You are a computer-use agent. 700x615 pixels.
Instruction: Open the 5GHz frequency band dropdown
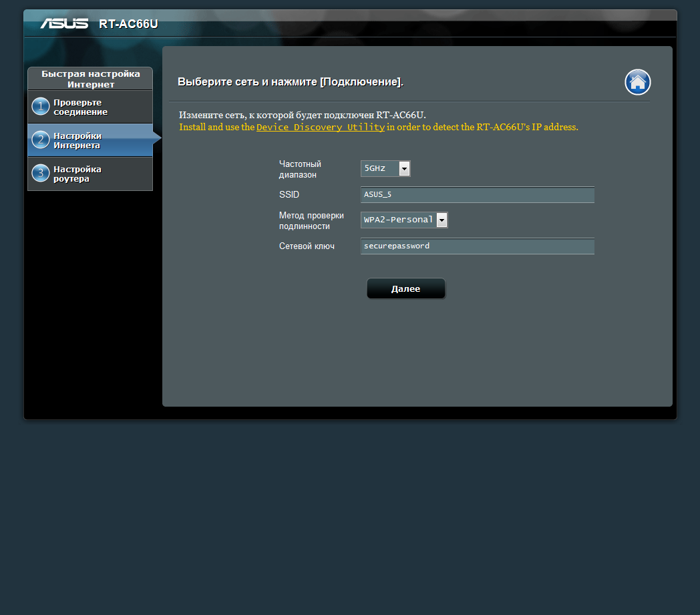click(385, 169)
